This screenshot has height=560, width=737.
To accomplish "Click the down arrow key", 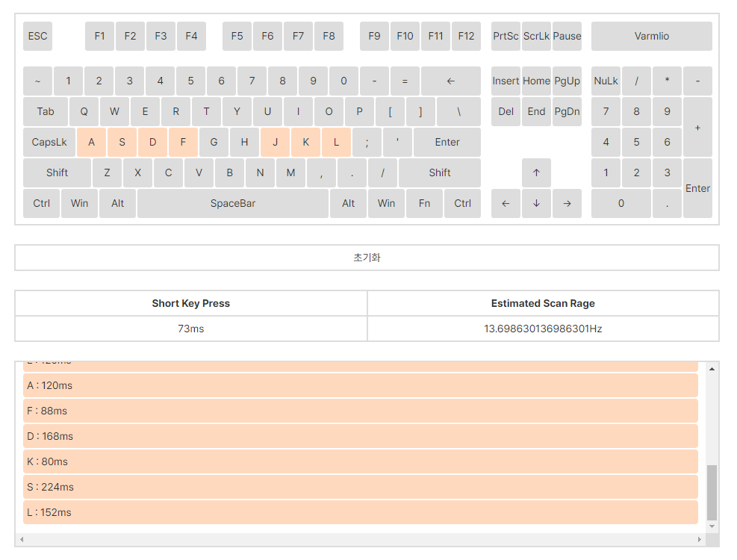I will [x=536, y=203].
